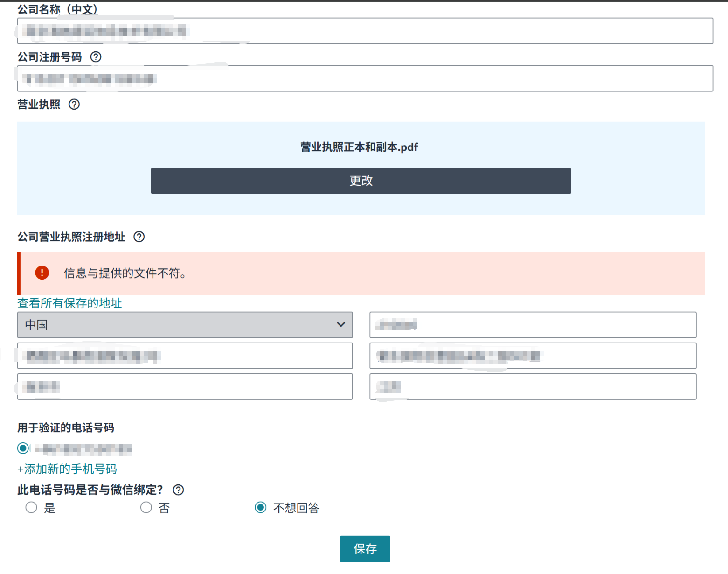Focus the 公司名称（中文）input field

pos(365,31)
